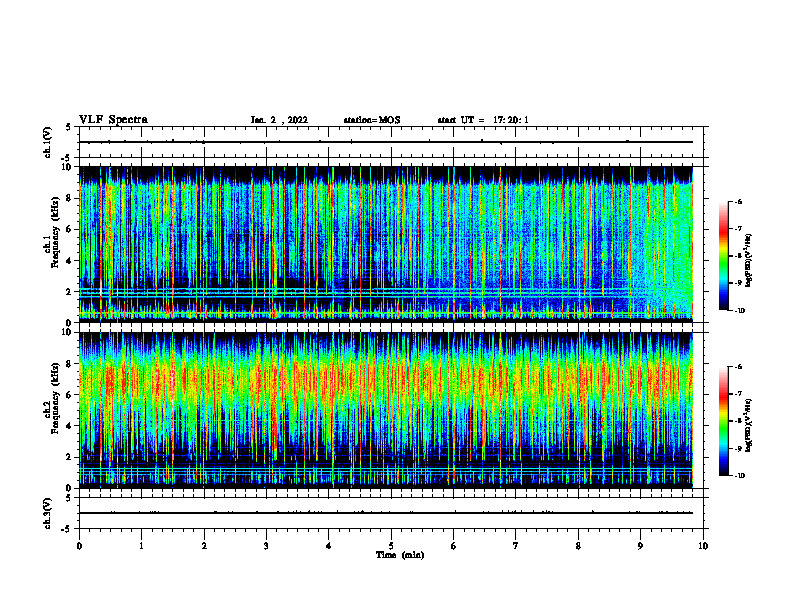Click the date text 'Jan. 2, 2022'

point(279,120)
